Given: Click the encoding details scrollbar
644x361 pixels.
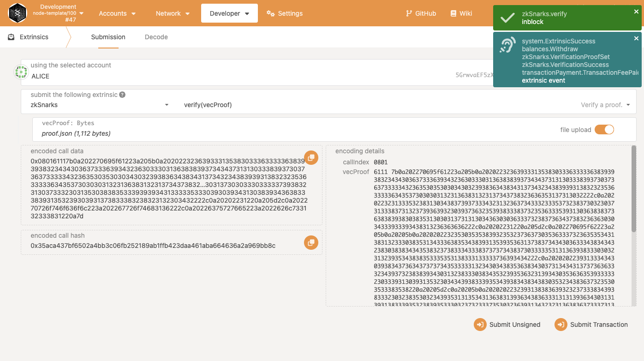Looking at the screenshot, I should coord(634,188).
